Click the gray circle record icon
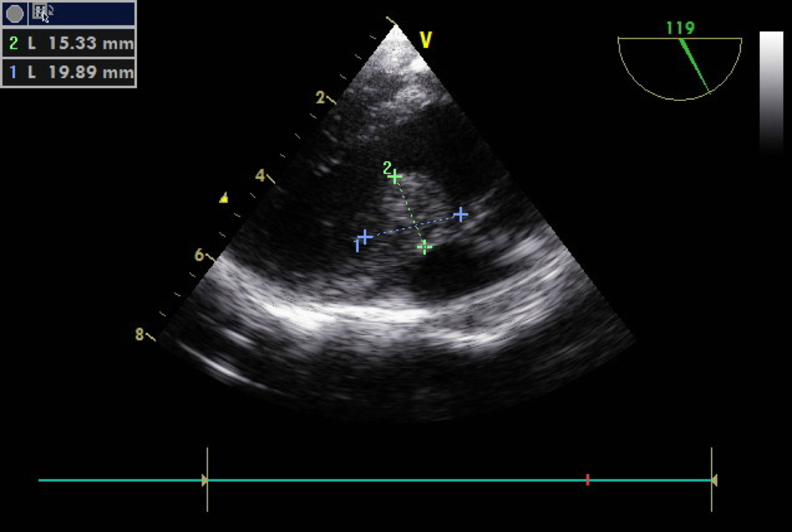Viewport: 792px width, 532px height. pos(15,14)
